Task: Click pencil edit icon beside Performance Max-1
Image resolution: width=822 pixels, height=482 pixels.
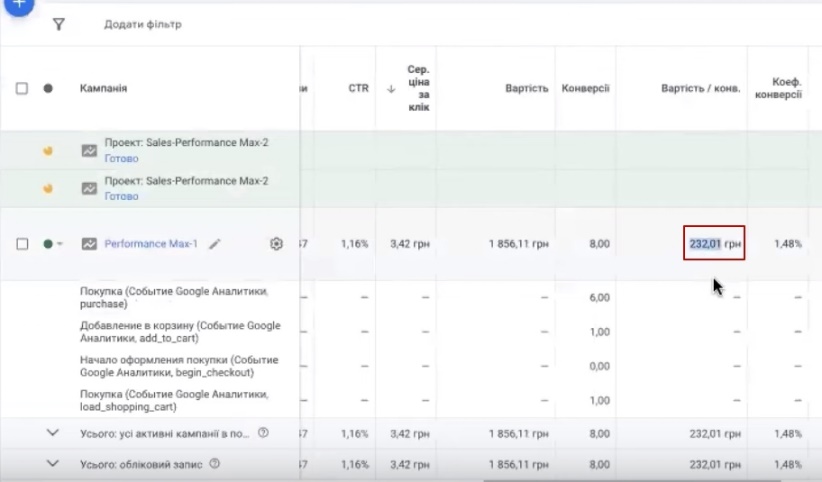Action: [214, 243]
